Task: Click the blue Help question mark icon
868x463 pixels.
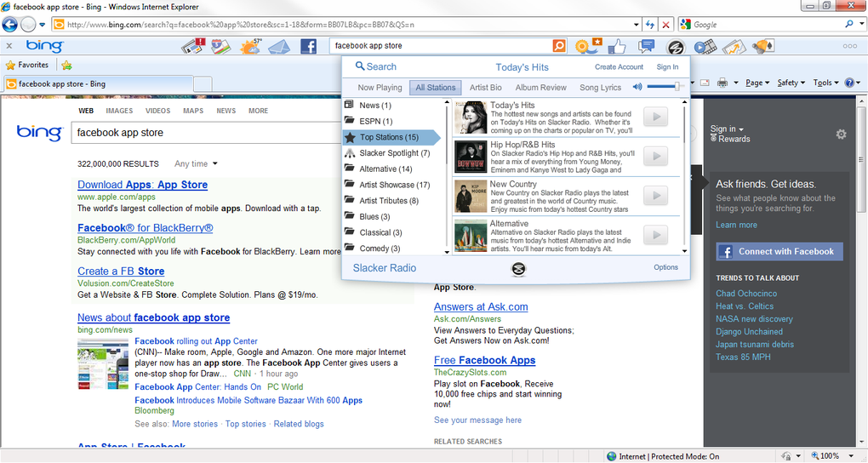Action: click(849, 83)
